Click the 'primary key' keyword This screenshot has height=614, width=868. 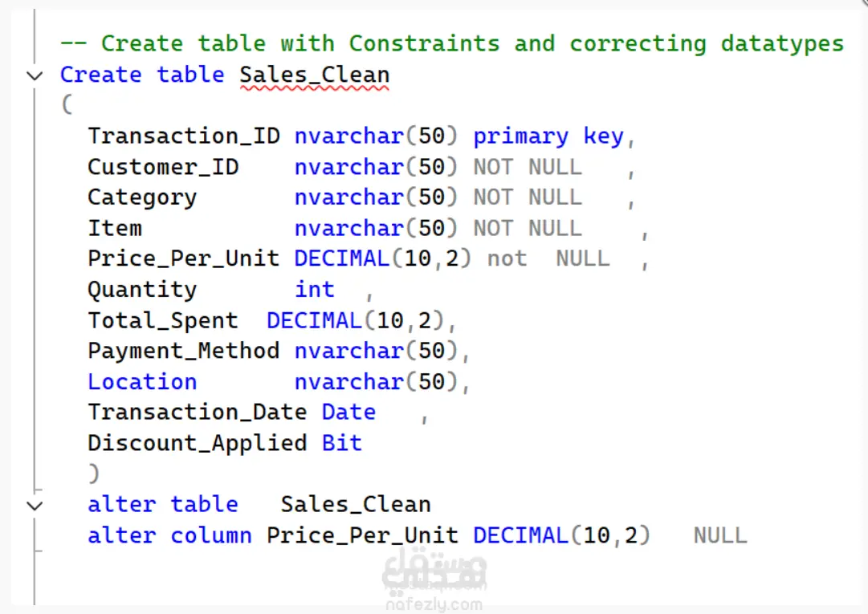click(548, 136)
